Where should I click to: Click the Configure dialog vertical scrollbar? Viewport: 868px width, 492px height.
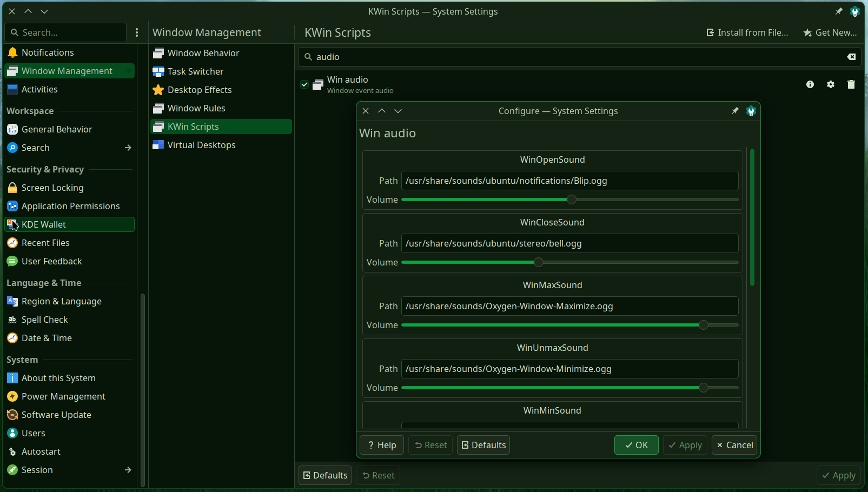coord(752,217)
